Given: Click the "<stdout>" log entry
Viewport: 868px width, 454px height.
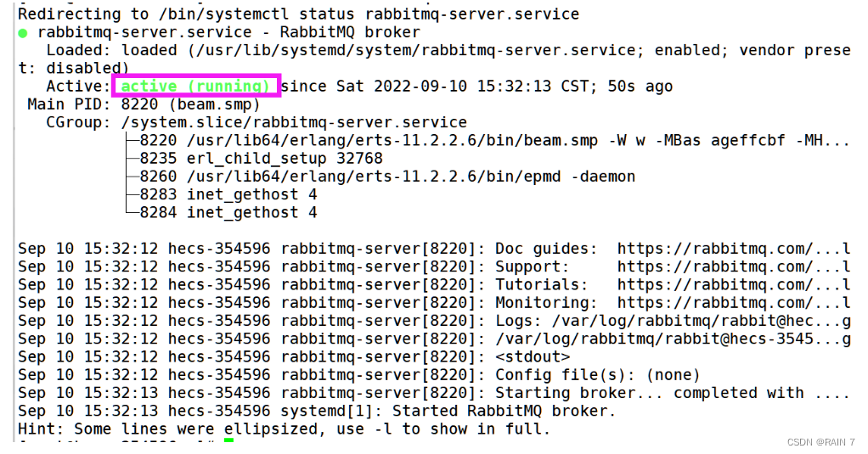Looking at the screenshot, I should (x=532, y=356).
